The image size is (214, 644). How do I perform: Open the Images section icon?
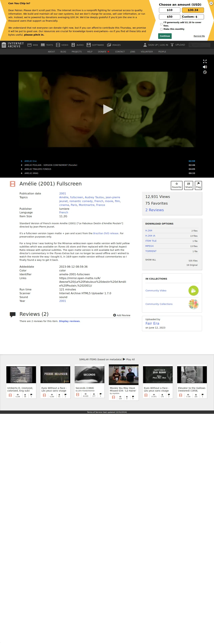coord(109,45)
